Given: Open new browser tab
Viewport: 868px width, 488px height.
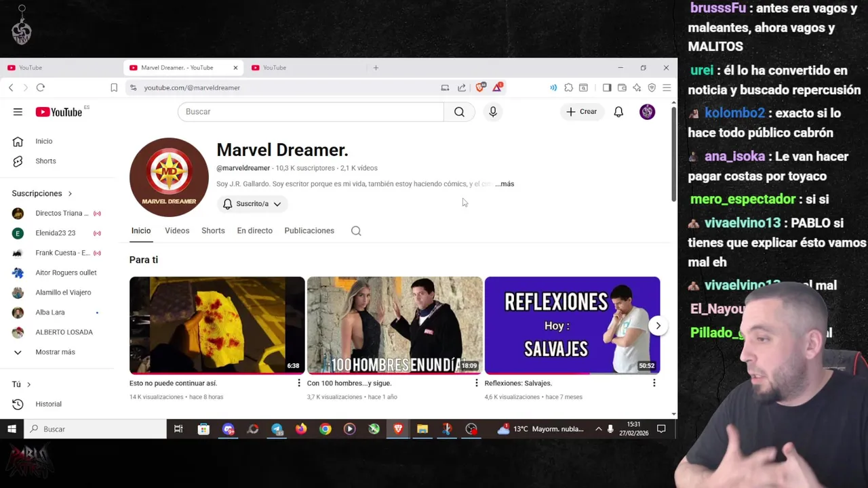Looking at the screenshot, I should pyautogui.click(x=376, y=68).
